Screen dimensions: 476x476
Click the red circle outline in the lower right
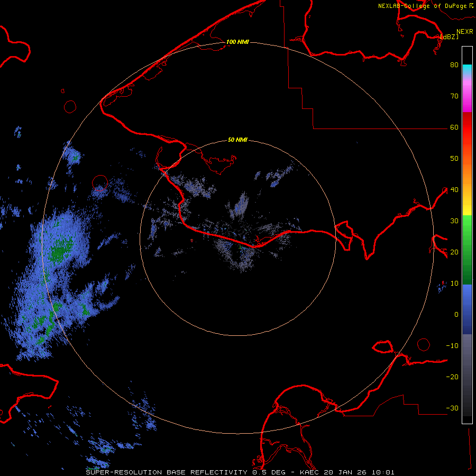pyautogui.click(x=424, y=344)
